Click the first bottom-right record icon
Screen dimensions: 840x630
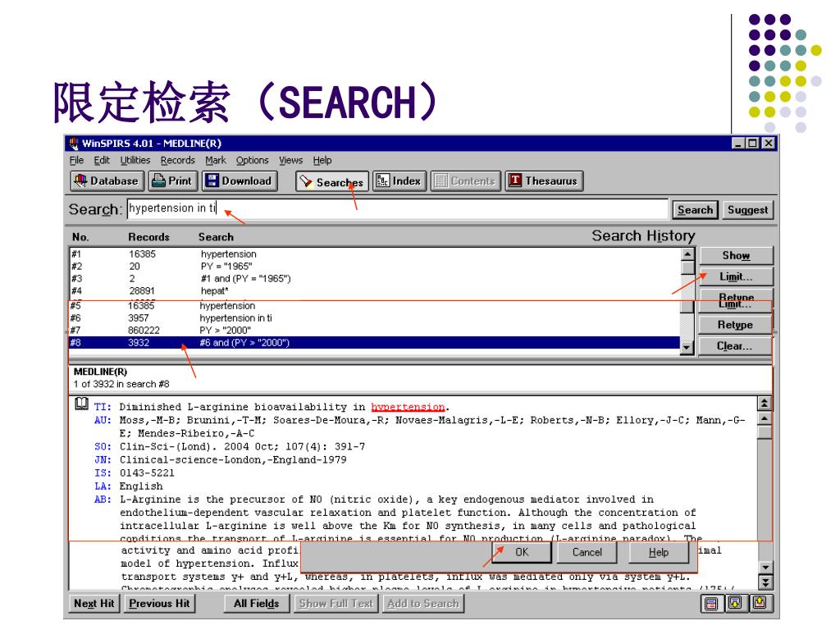pos(711,604)
